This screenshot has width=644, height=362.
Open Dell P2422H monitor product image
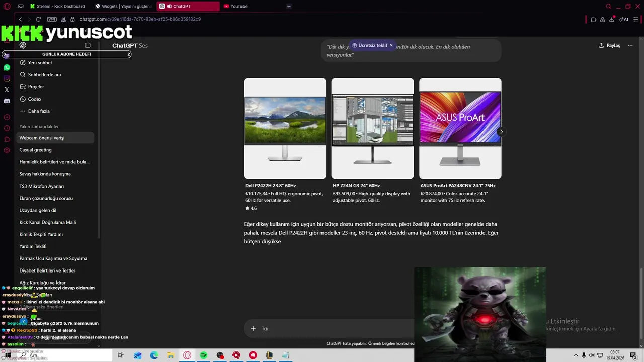click(285, 129)
